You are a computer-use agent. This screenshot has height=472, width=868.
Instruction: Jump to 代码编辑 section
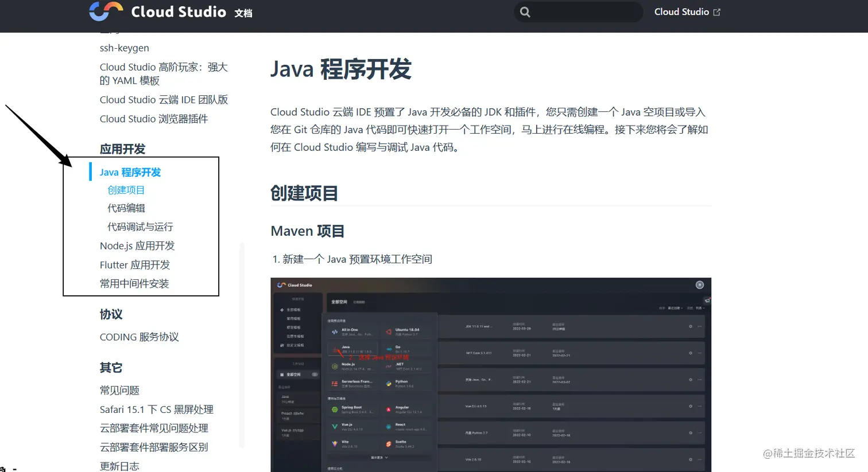(126, 208)
